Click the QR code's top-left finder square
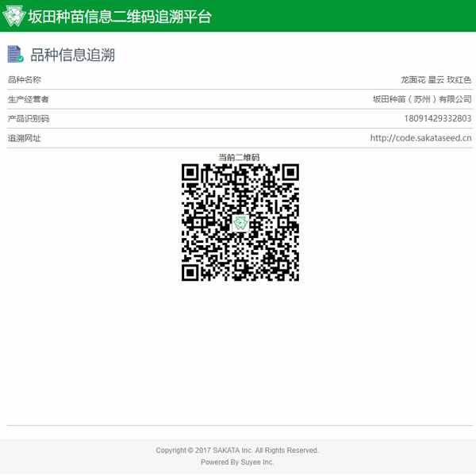476x476 pixels. tap(190, 172)
